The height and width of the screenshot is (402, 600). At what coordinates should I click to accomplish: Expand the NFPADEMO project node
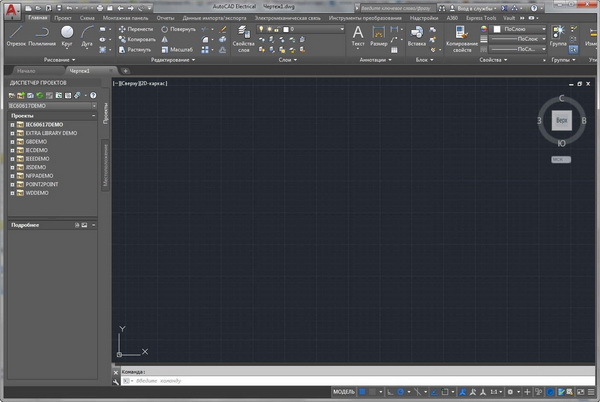(x=11, y=175)
